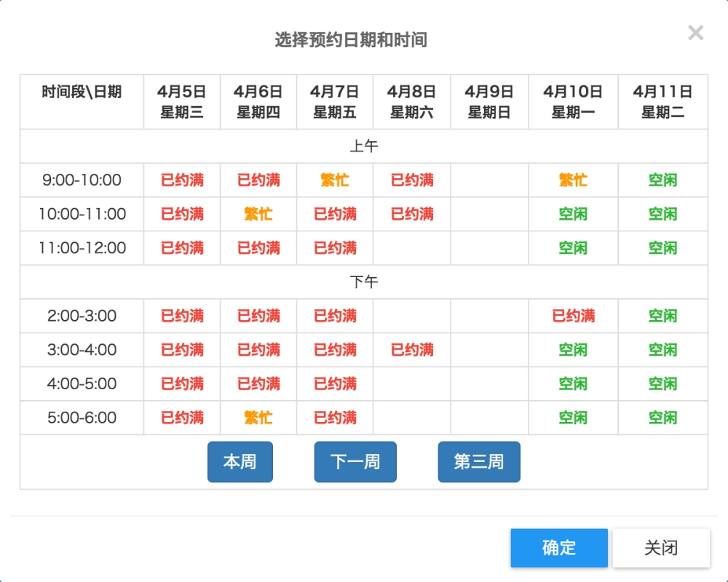Click 已约满 at 2:00-3:00 on 4月6日
The image size is (728, 582).
(x=258, y=316)
